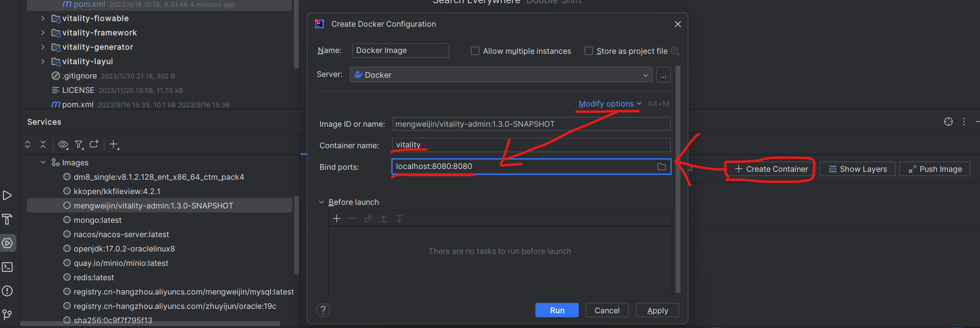Expand the vitality-flowable folder

pos(43,18)
